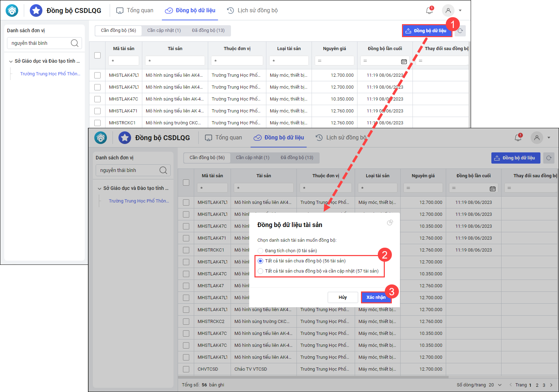559x392 pixels.
Task: Go to next page using the right arrow
Action: click(551, 385)
